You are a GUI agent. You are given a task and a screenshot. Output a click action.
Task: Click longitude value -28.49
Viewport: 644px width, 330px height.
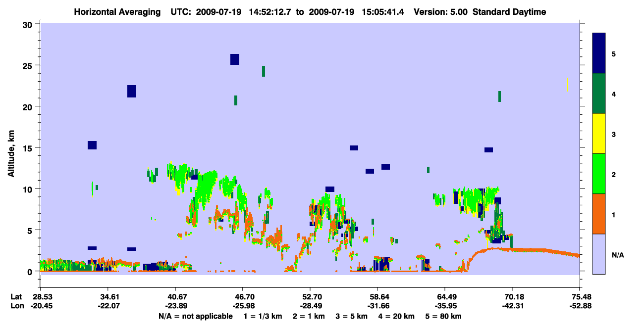tap(310, 306)
